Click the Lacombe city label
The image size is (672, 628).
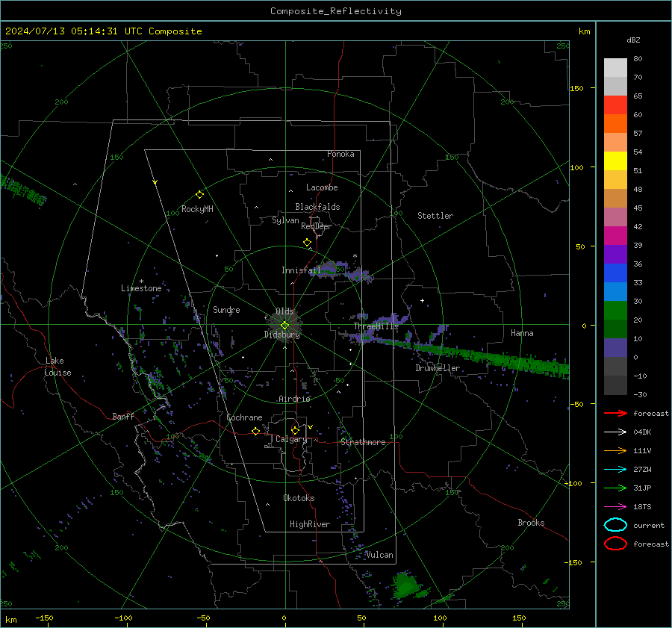322,187
